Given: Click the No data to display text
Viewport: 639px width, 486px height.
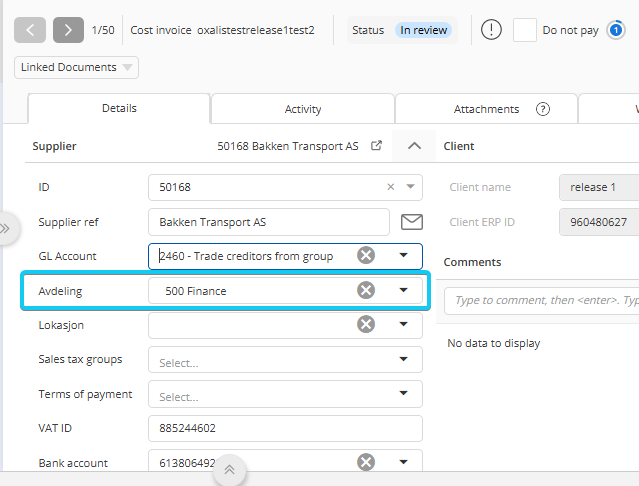Looking at the screenshot, I should click(x=494, y=343).
